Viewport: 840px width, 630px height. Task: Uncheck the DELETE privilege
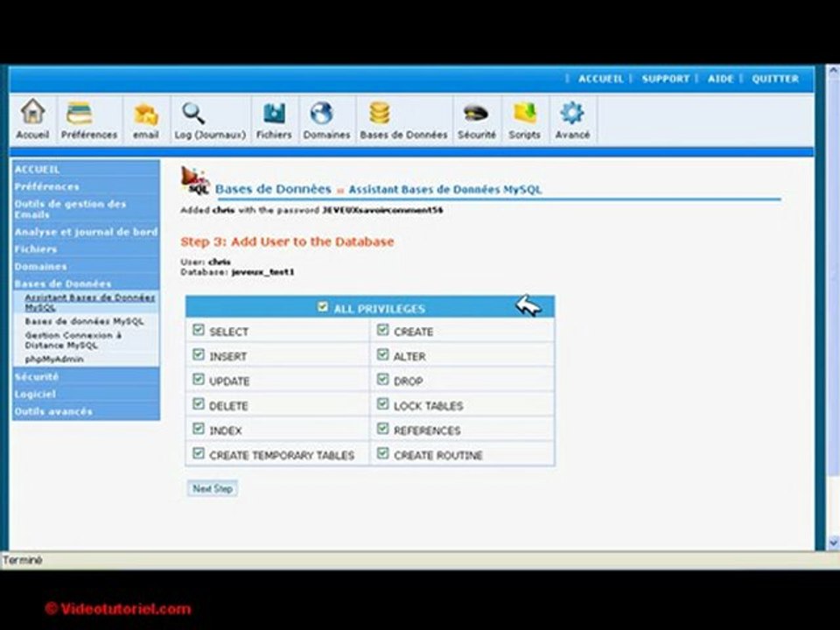pyautogui.click(x=199, y=403)
